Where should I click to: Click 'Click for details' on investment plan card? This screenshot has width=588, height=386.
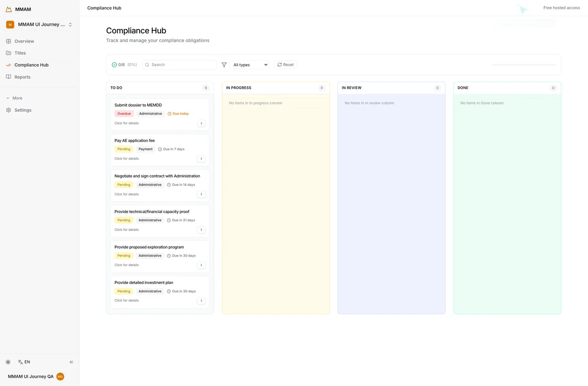click(126, 301)
